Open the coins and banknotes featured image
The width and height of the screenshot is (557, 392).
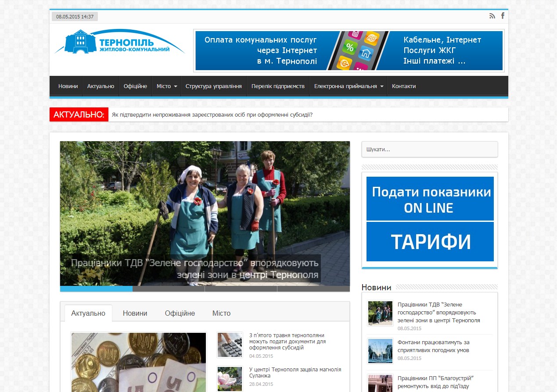[139, 362]
